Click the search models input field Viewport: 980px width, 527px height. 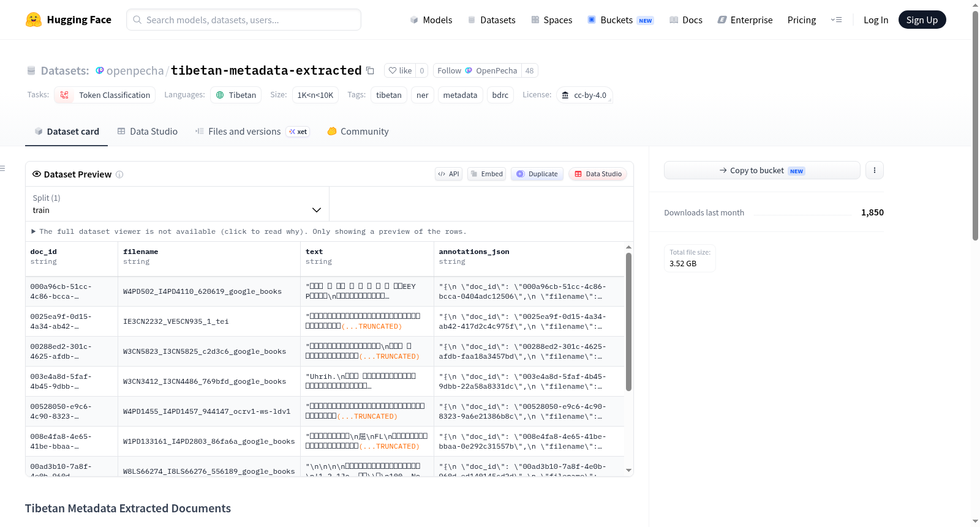(244, 20)
